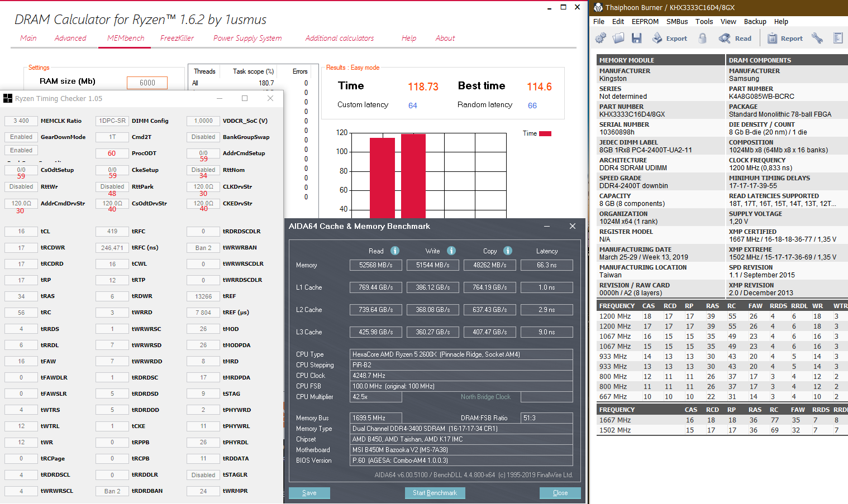This screenshot has height=504, width=848.
Task: Switch to the Advanced tab in DRAM Calculator
Action: pos(70,38)
